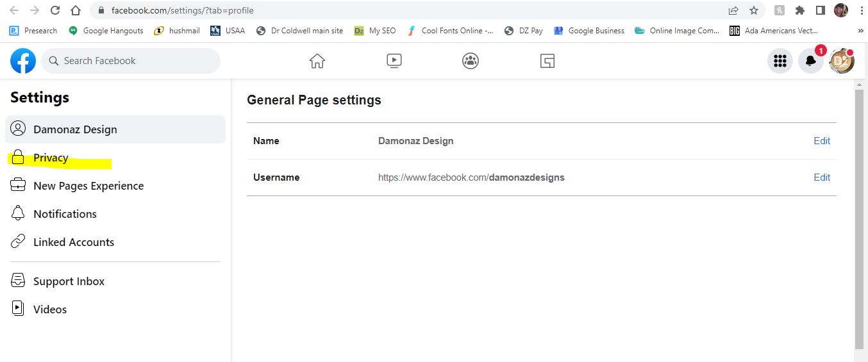Click the General Page settings heading

pyautogui.click(x=314, y=100)
